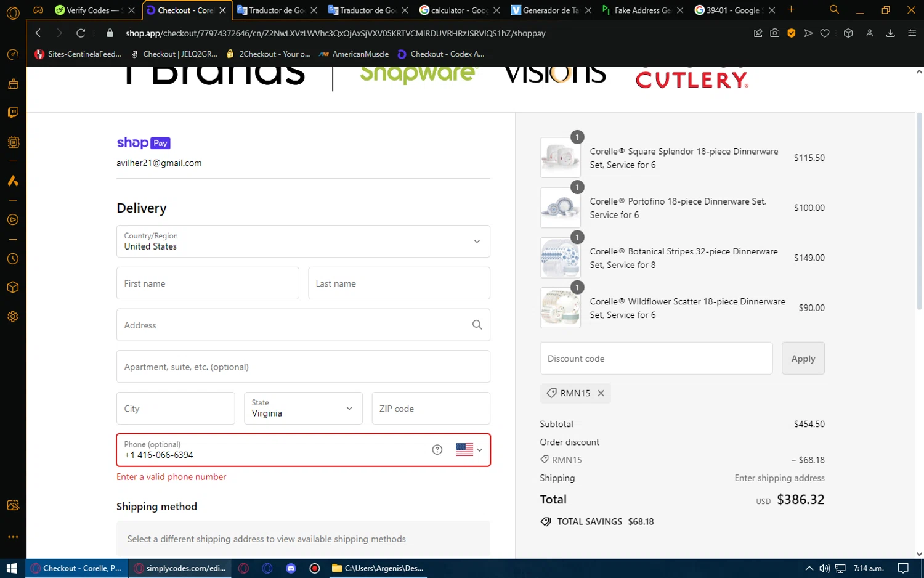Open a new tab with plus button
The height and width of the screenshot is (578, 924).
pos(792,10)
